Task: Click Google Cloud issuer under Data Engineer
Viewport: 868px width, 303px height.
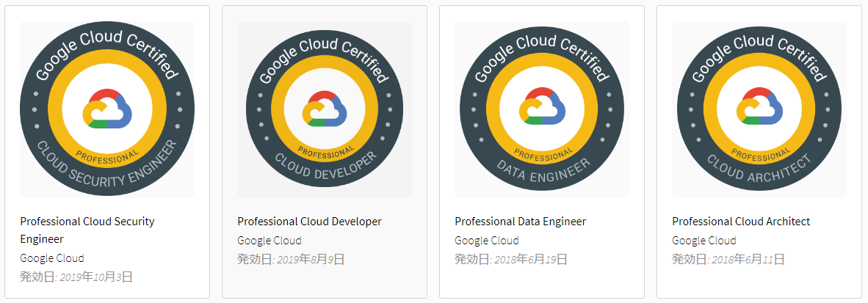Action: pyautogui.click(x=487, y=241)
